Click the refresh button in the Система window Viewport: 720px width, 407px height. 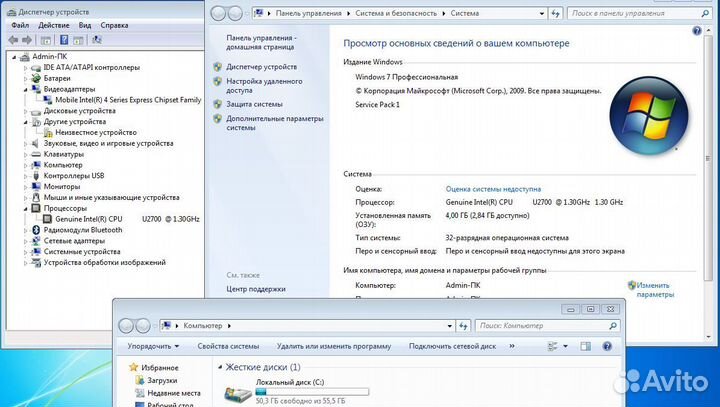(556, 14)
